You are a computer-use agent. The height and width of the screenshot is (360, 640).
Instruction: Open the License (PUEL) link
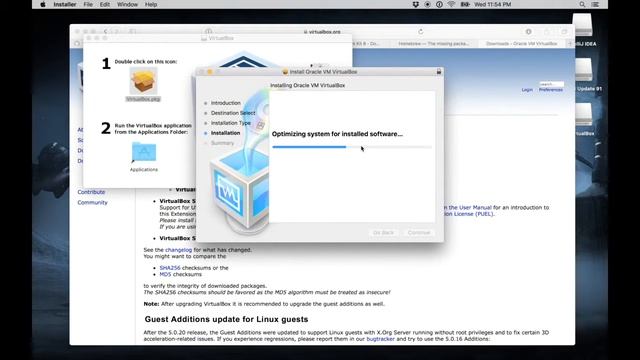tap(469, 214)
